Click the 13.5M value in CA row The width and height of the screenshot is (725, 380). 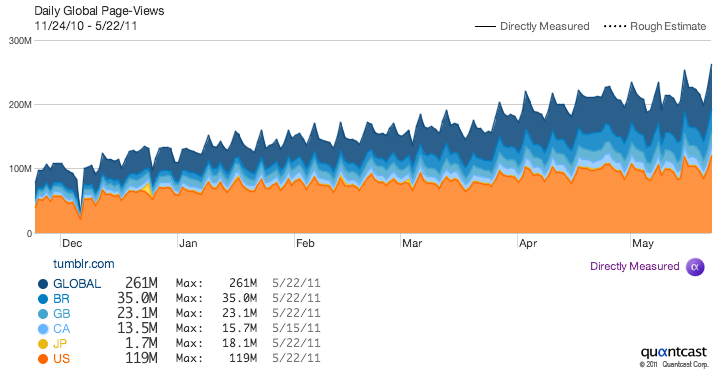pos(137,328)
